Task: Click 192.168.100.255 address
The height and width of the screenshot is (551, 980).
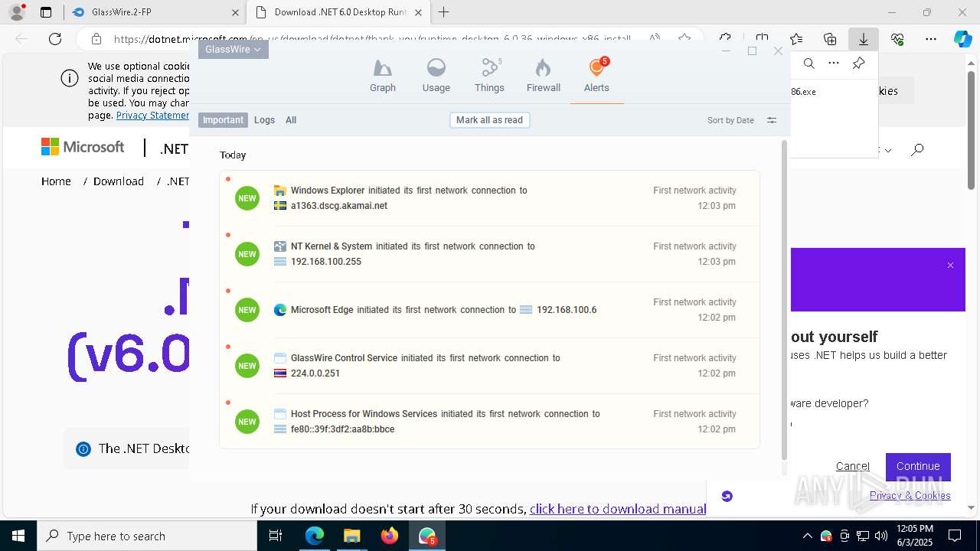Action: [x=326, y=262]
